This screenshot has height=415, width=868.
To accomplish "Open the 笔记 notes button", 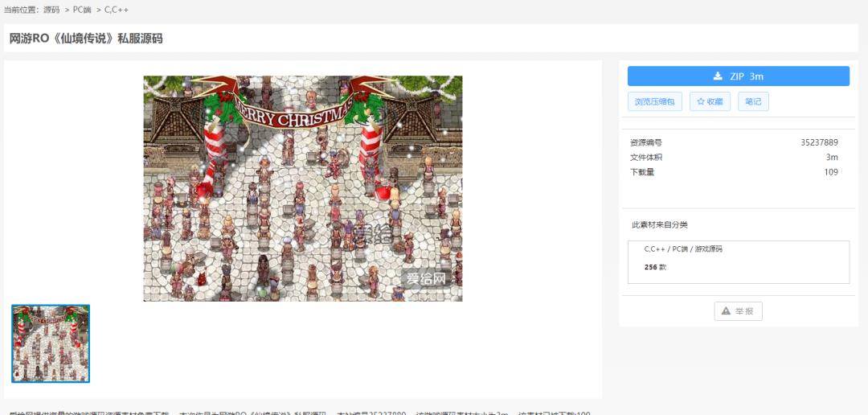I will point(753,101).
